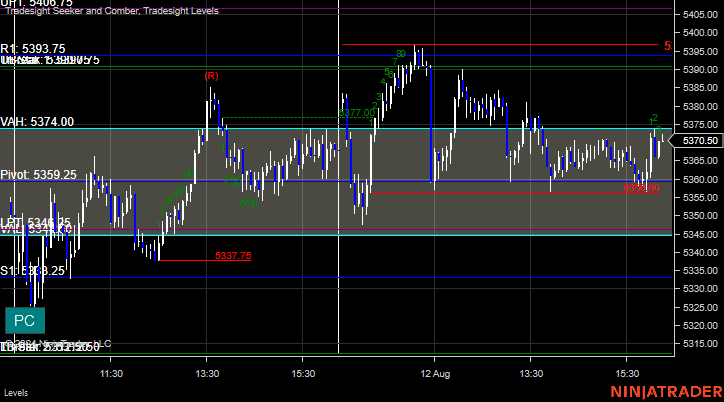The height and width of the screenshot is (402, 724).
Task: Click the 12 Aug date label
Action: (x=435, y=374)
